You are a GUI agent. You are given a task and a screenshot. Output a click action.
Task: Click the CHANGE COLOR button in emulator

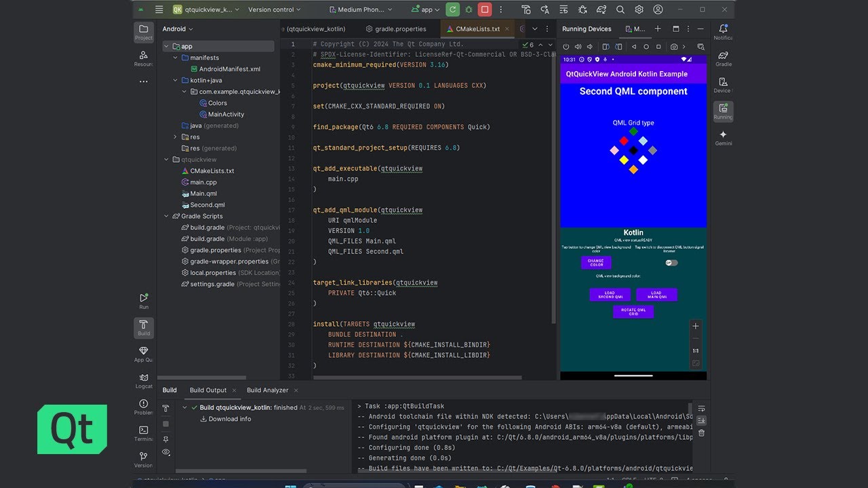click(595, 262)
